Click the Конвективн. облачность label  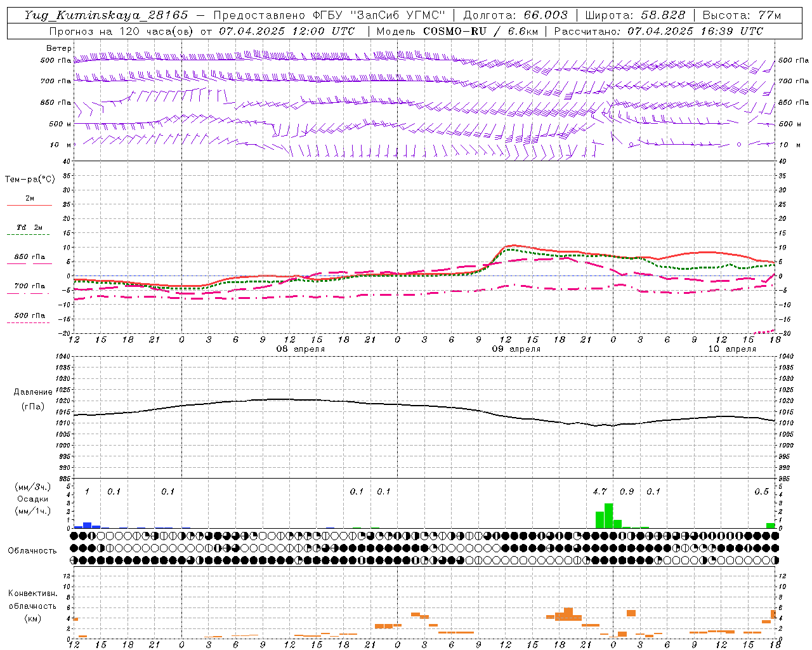coord(32,600)
